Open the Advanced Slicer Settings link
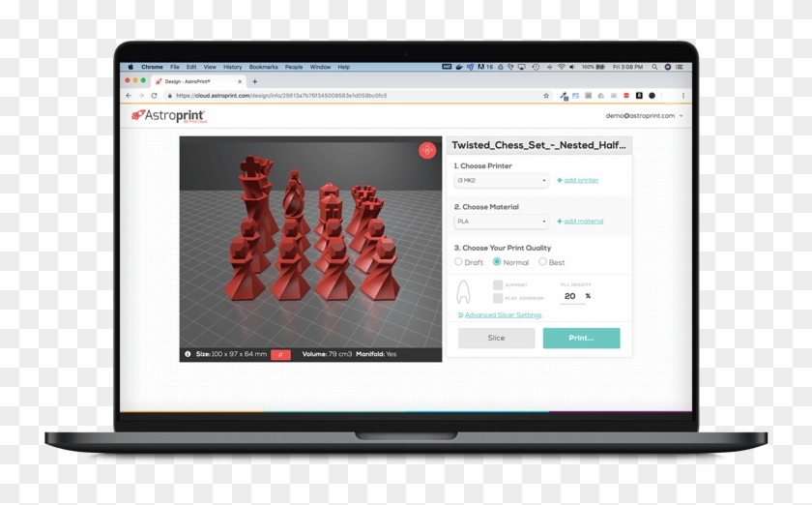Screen dimensions: 812x505 coord(503,315)
